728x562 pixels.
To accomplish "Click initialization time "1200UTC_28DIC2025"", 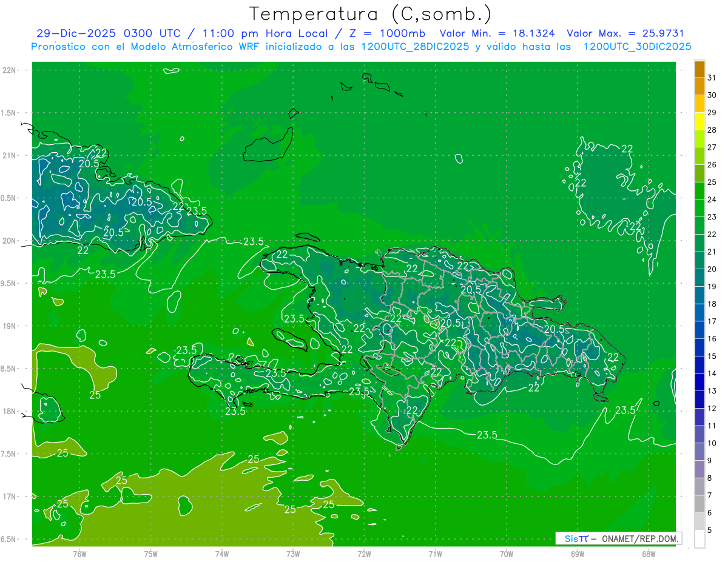I will 414,47.
